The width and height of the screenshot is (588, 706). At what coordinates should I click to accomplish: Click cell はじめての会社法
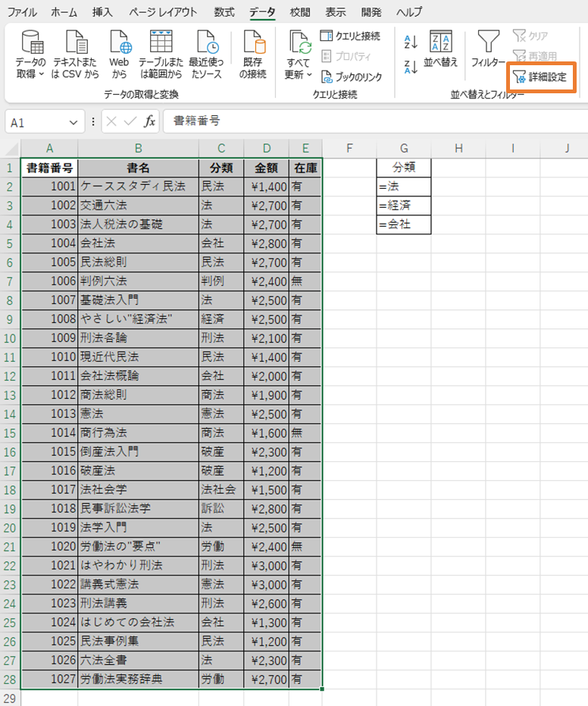[x=139, y=623]
